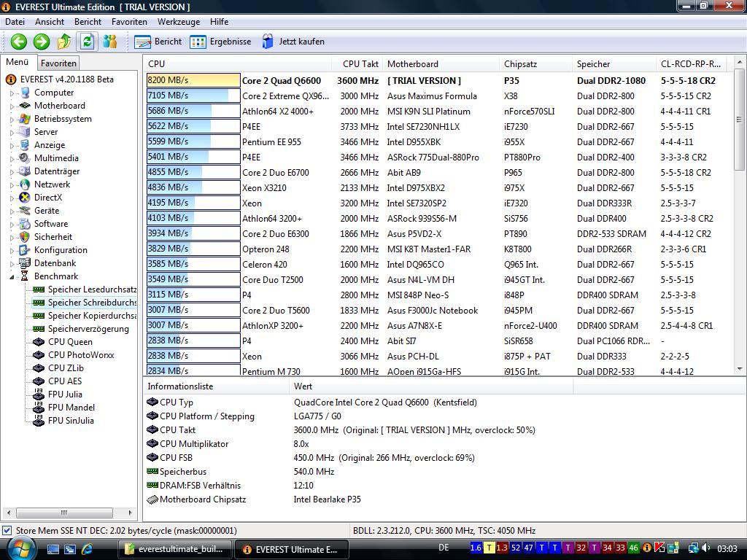Switch to the Favoriten tab in sidebar

58,63
